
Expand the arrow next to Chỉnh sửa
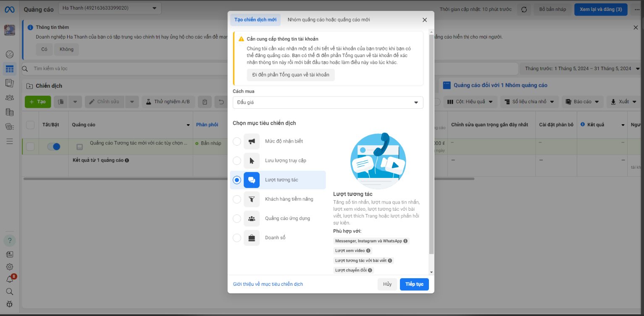pos(132,102)
